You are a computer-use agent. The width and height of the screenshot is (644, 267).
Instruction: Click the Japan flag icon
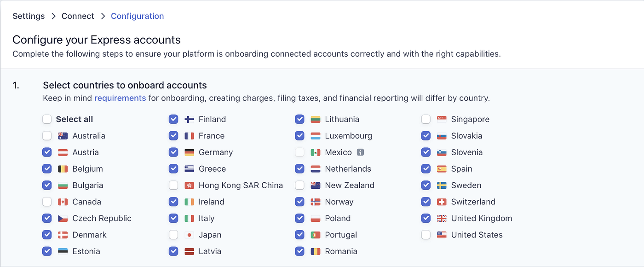coord(189,235)
